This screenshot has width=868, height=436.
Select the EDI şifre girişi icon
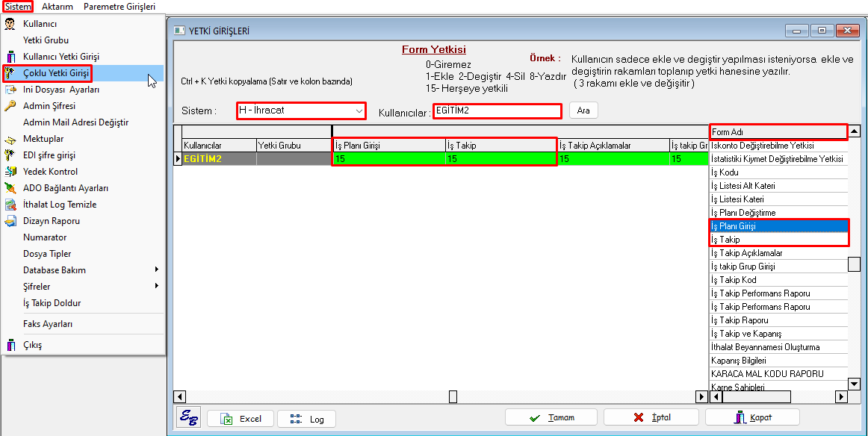click(x=10, y=155)
